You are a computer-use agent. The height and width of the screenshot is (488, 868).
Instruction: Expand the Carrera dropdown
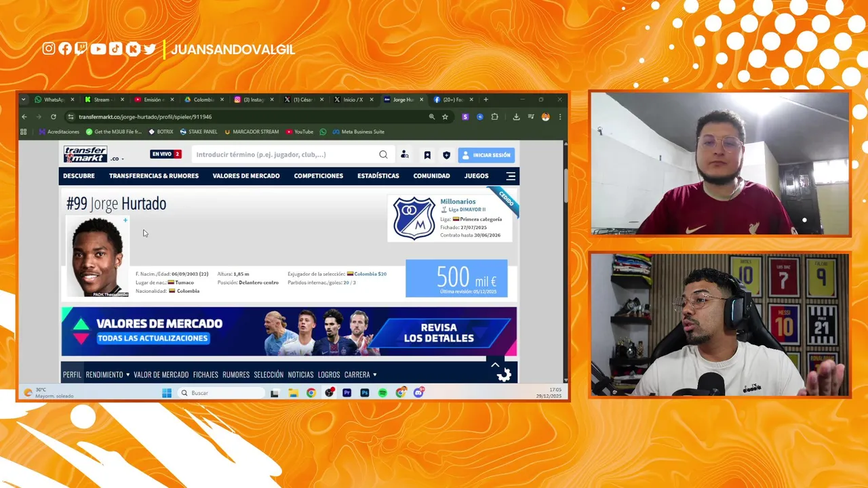[x=360, y=375]
